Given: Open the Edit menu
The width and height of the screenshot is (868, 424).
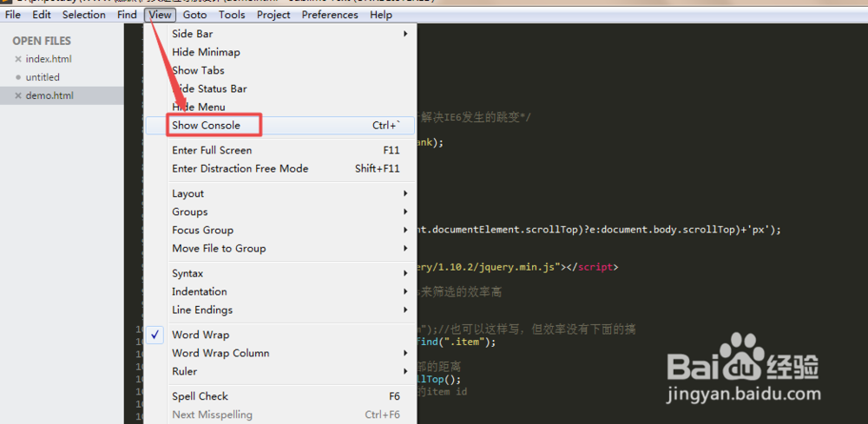Looking at the screenshot, I should click(42, 15).
